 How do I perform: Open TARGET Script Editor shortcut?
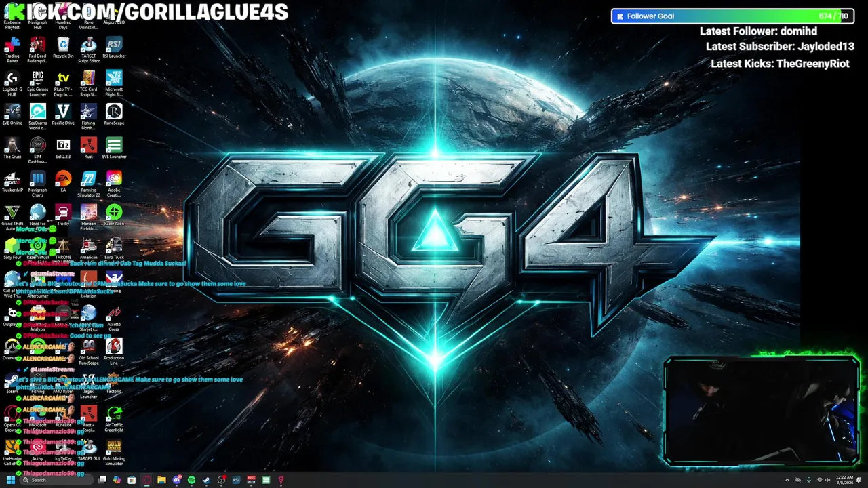click(x=88, y=48)
